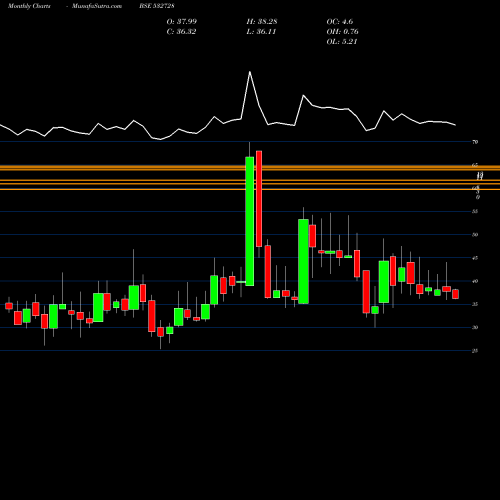Click the last red candle on right
The height and width of the screenshot is (500, 500).
point(455,294)
